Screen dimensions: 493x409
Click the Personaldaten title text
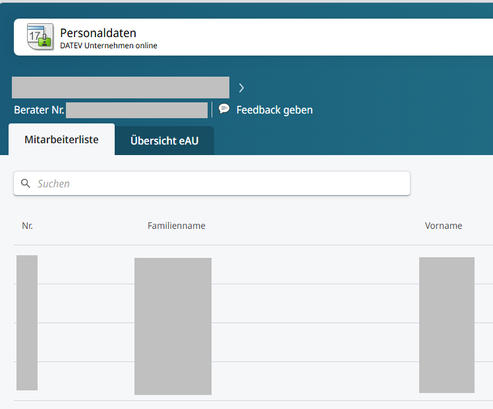(x=98, y=33)
